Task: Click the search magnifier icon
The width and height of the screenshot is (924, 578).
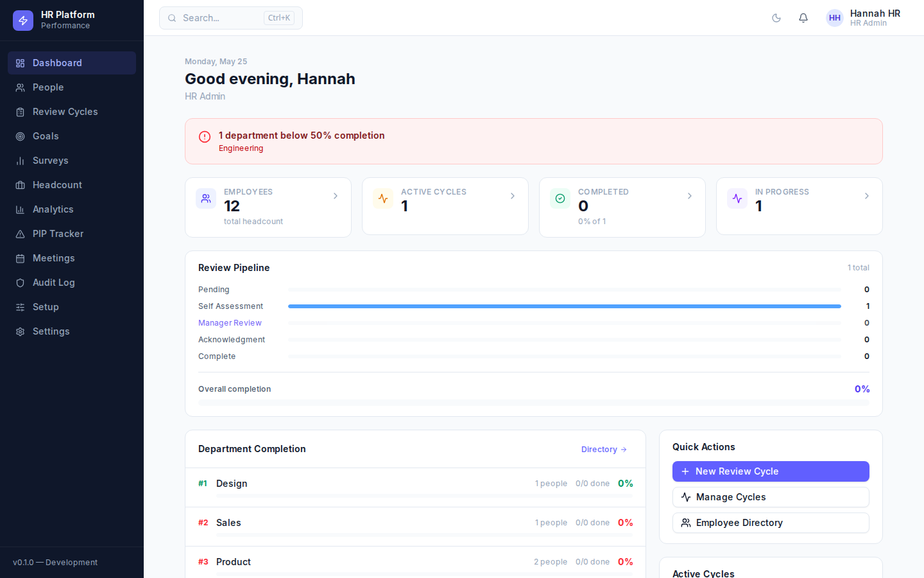Action: coord(172,18)
